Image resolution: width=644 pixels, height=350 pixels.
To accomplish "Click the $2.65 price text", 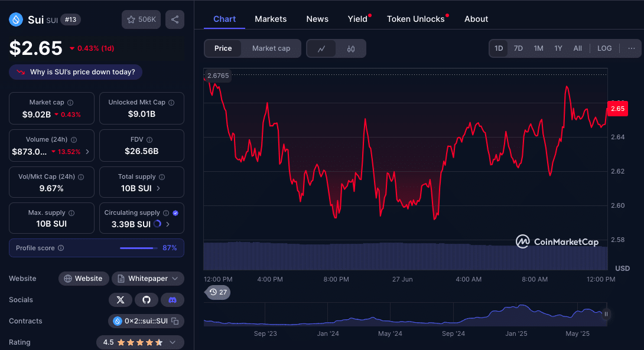I will point(35,48).
